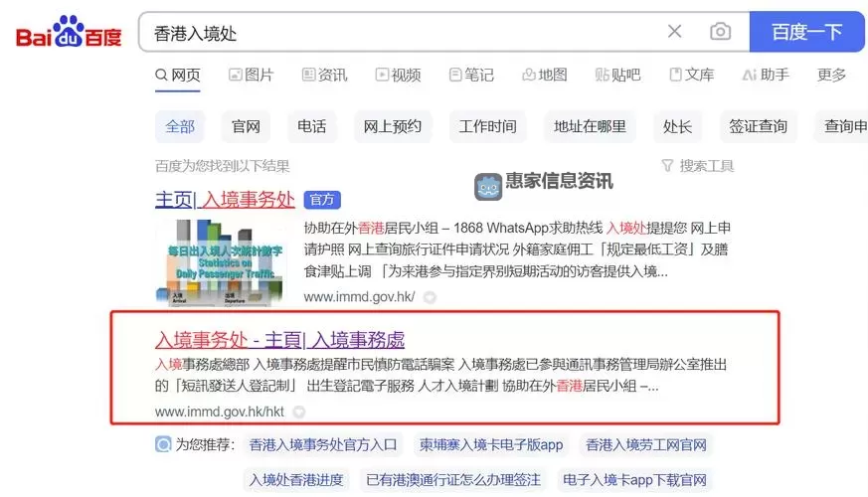Screen dimensions: 868x497
Task: Click the www.immd.gov.hk/hkt URL
Action: [219, 412]
